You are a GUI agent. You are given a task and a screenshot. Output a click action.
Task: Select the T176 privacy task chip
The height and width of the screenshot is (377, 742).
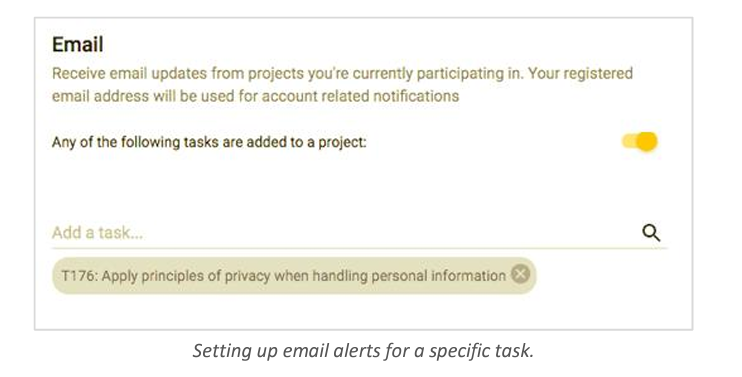point(294,276)
